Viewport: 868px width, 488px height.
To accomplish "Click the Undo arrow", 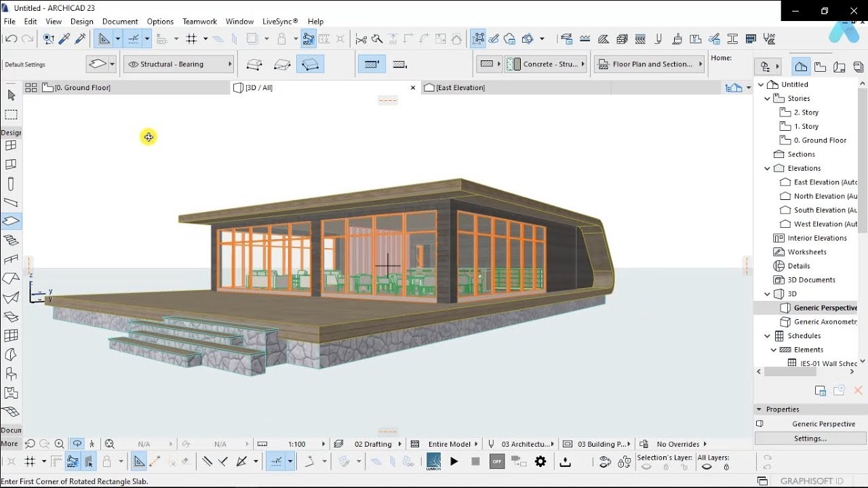I will (11, 39).
